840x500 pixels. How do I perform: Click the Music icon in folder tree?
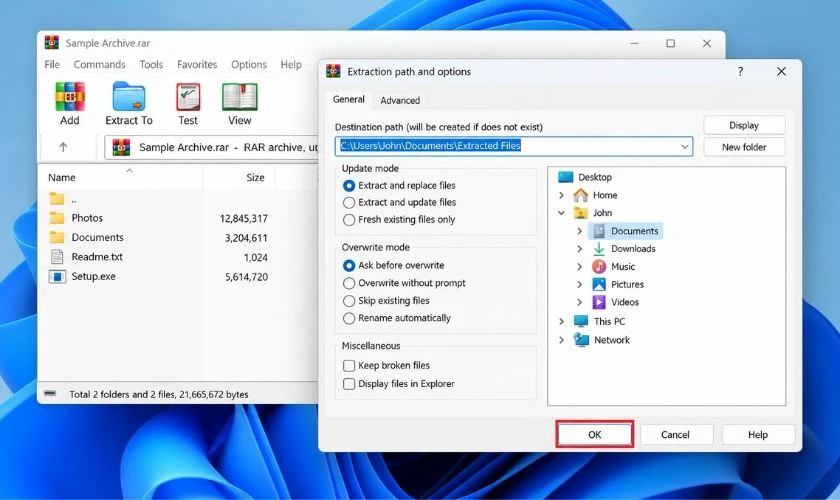click(599, 266)
